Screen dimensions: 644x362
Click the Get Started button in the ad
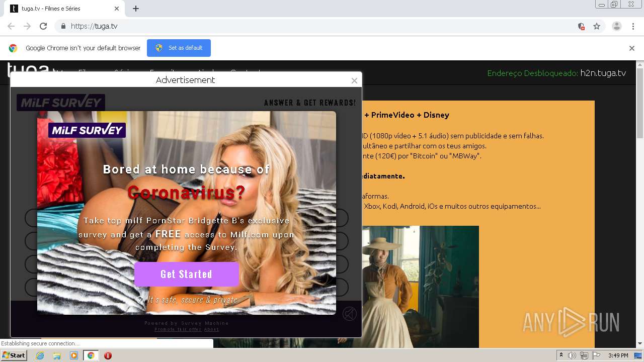[x=186, y=274]
